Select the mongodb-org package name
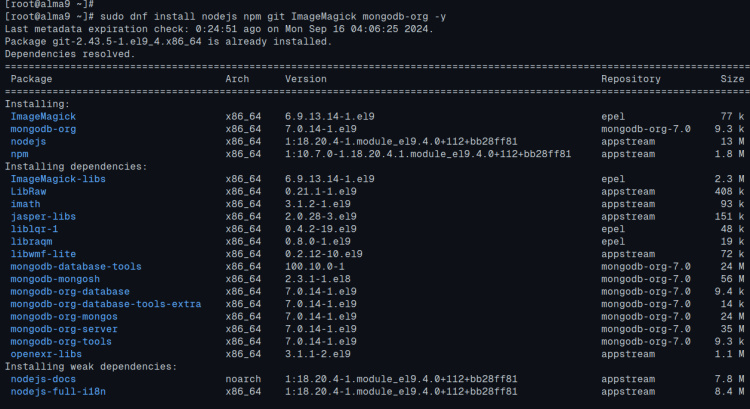 (43, 129)
